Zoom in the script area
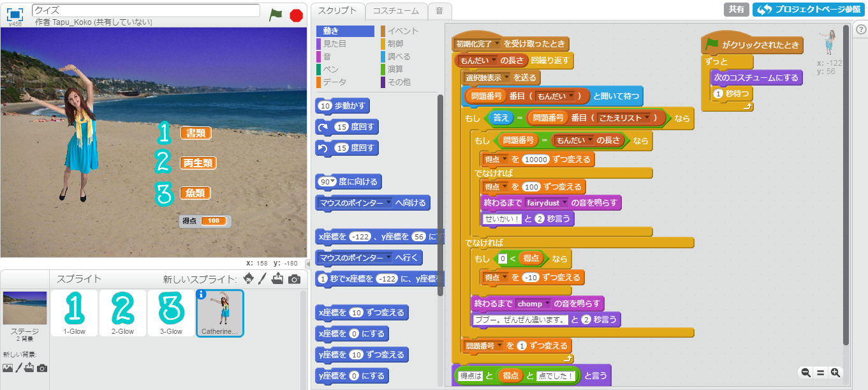 [x=834, y=373]
